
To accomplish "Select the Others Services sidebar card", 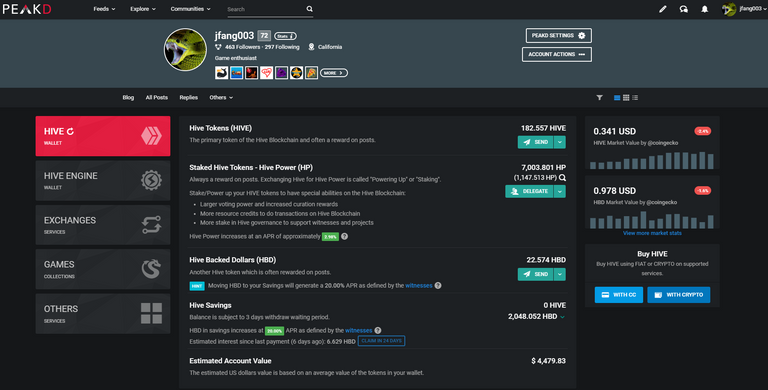I will (103, 314).
